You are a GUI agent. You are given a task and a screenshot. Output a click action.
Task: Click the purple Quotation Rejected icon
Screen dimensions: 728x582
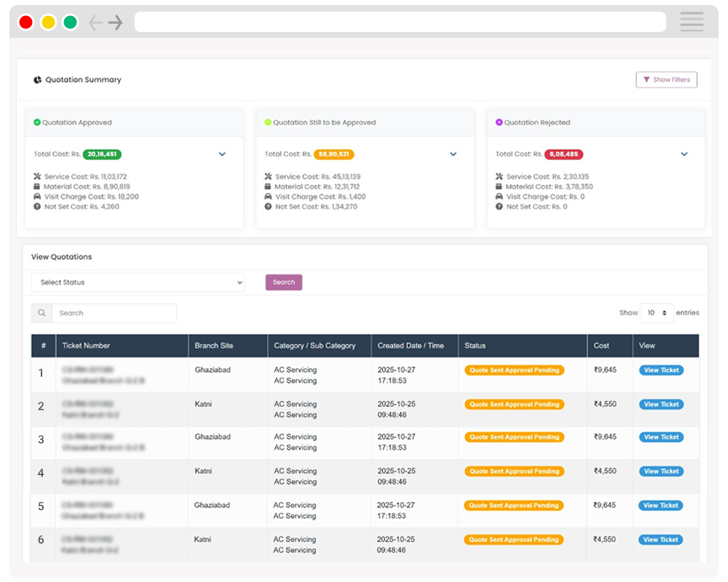[x=499, y=122]
